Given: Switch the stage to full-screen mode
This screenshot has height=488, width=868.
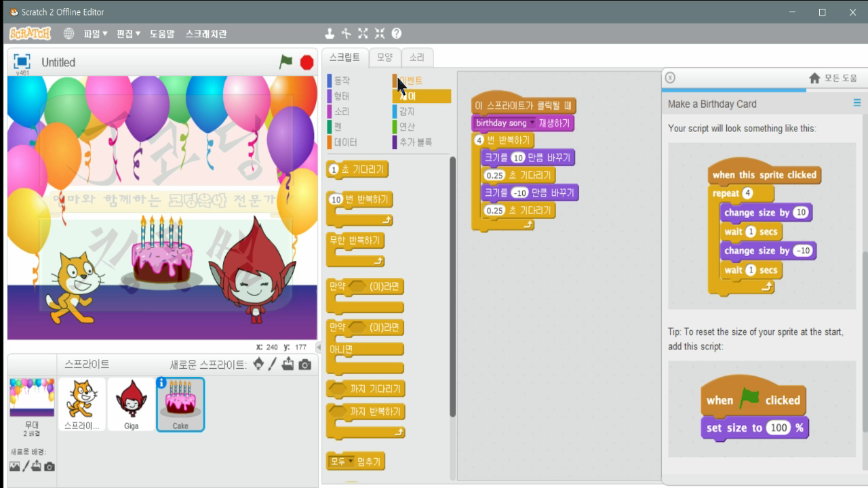Looking at the screenshot, I should 22,62.
